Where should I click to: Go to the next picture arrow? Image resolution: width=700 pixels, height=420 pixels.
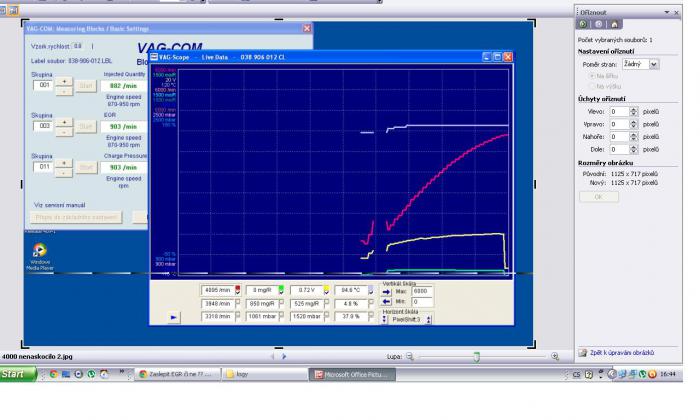[285, 355]
